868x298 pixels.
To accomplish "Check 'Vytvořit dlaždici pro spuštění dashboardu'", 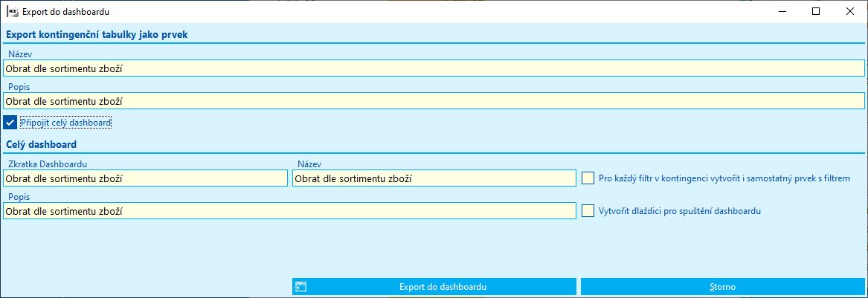I will click(x=588, y=211).
